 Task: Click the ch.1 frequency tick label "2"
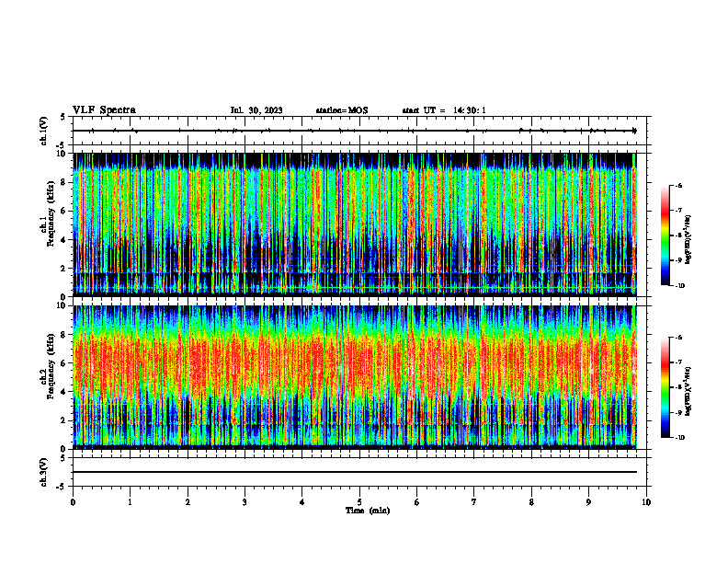pos(64,268)
